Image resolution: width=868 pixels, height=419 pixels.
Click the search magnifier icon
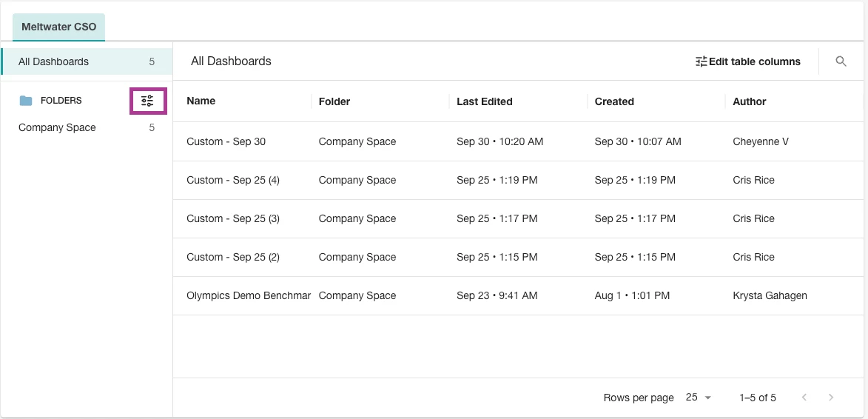tap(841, 61)
